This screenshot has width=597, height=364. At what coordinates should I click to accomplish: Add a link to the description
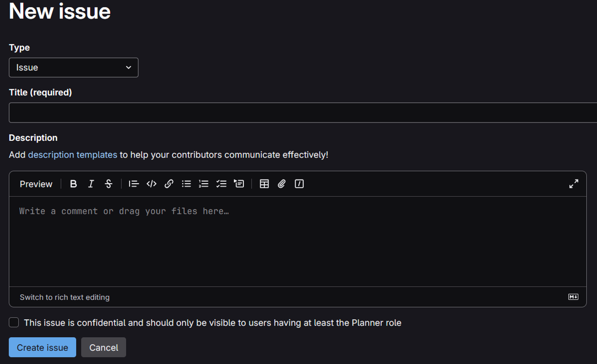point(169,184)
